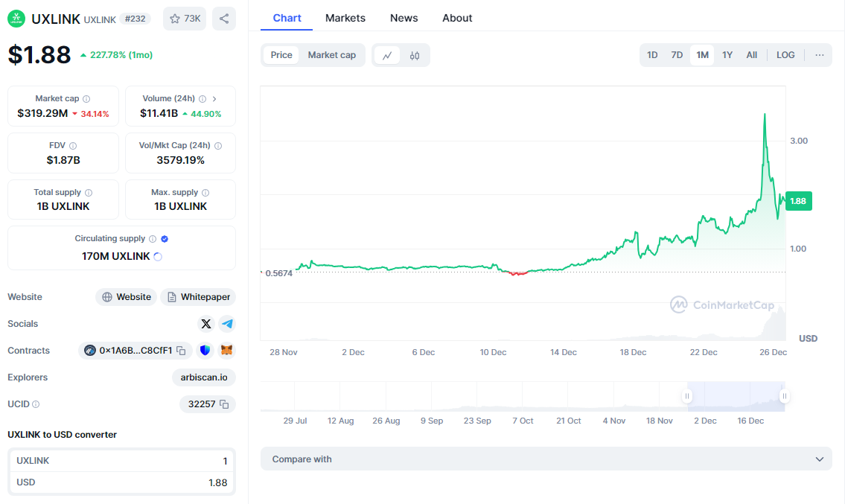Open the share icon button
Viewport: 845px width, 504px height.
point(224,19)
